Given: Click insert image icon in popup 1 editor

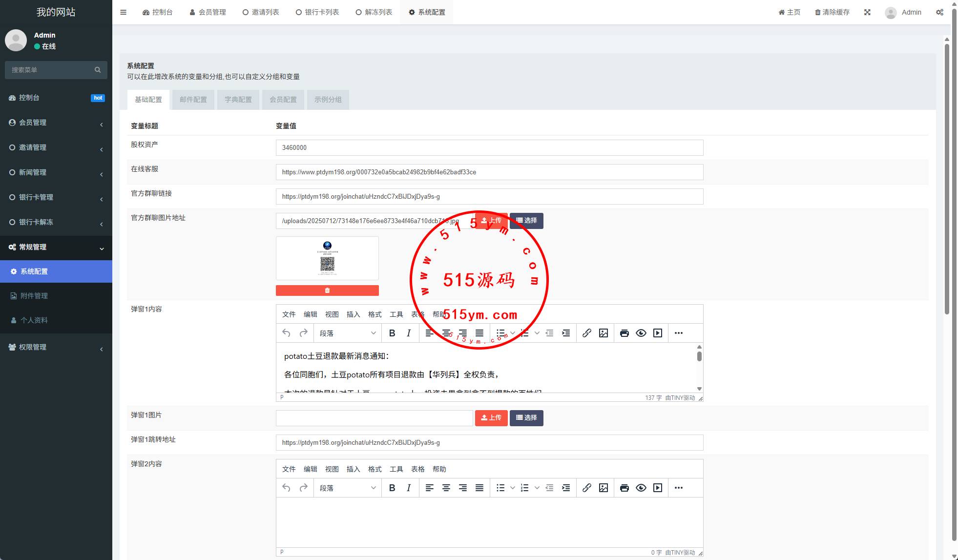Looking at the screenshot, I should point(604,333).
